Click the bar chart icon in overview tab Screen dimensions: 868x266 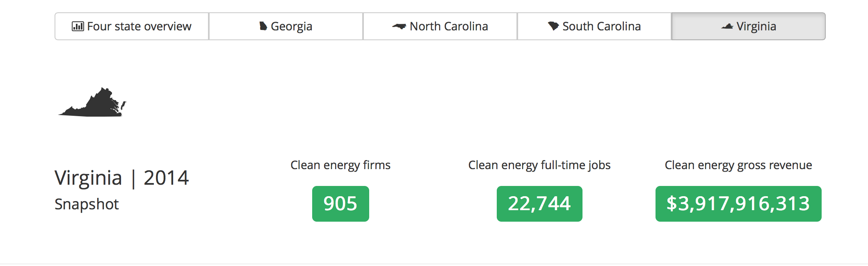[x=78, y=27]
